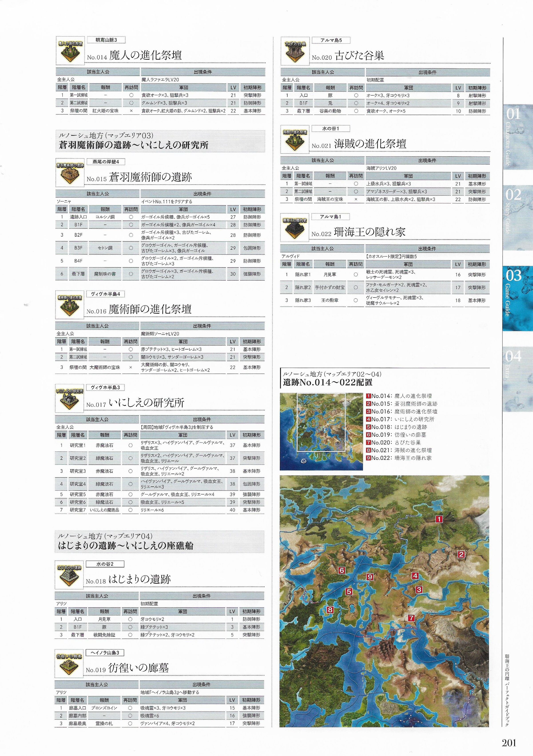The image size is (533, 756).
Task: Click the 海賊アリツLV20 condition text
Action: (382, 168)
